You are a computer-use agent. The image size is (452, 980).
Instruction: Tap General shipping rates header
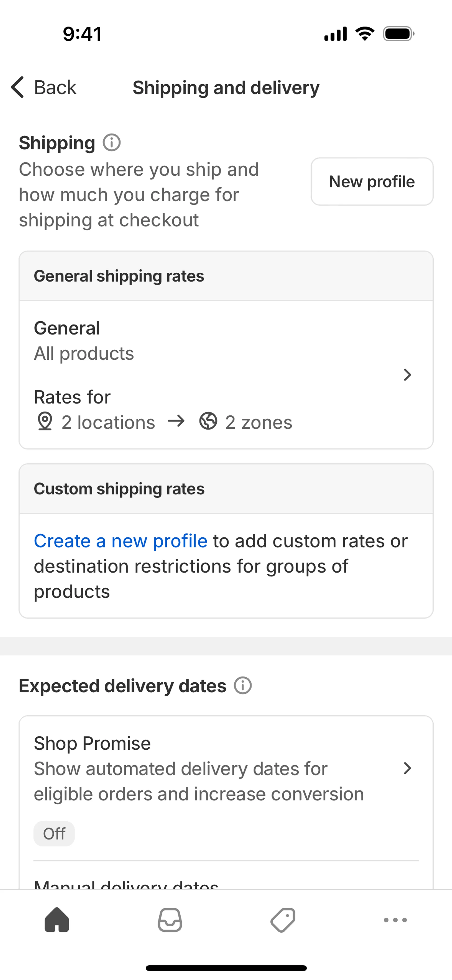pyautogui.click(x=119, y=276)
